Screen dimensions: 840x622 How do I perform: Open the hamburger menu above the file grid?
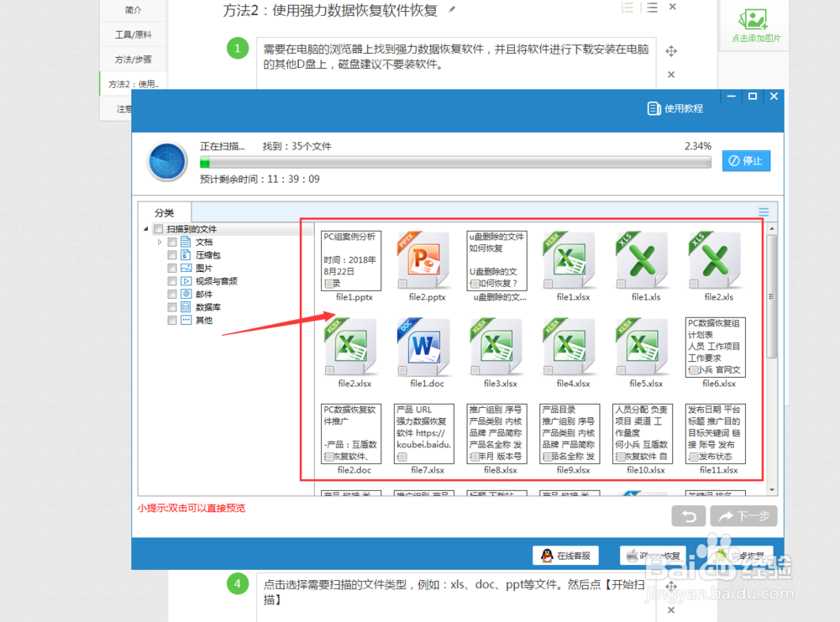click(x=763, y=212)
